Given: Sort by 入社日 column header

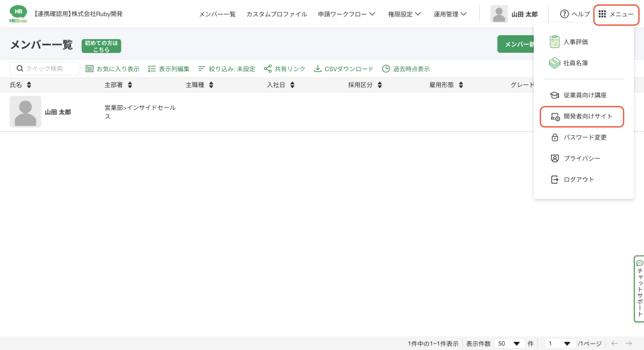Looking at the screenshot, I should (x=292, y=85).
